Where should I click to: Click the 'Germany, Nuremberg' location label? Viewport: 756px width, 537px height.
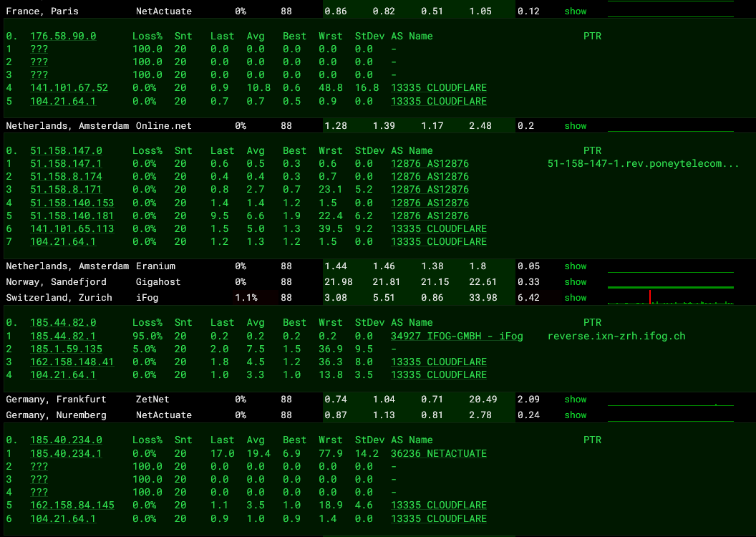pyautogui.click(x=56, y=415)
